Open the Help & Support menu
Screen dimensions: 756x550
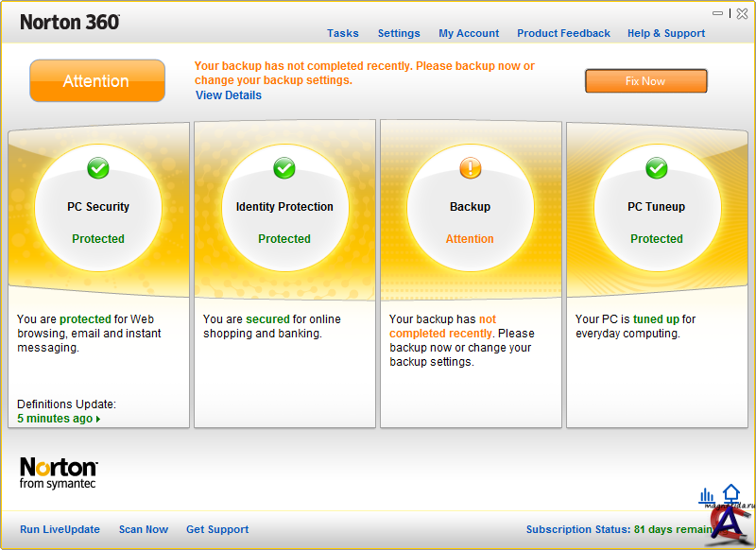coord(665,33)
